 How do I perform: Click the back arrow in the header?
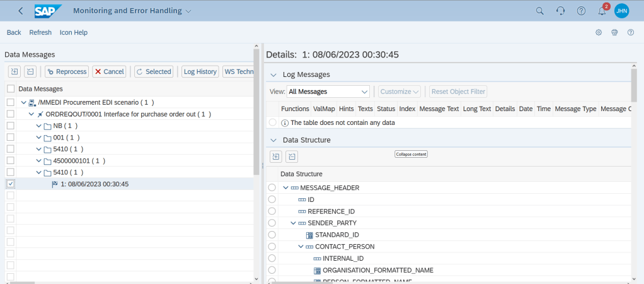point(21,11)
